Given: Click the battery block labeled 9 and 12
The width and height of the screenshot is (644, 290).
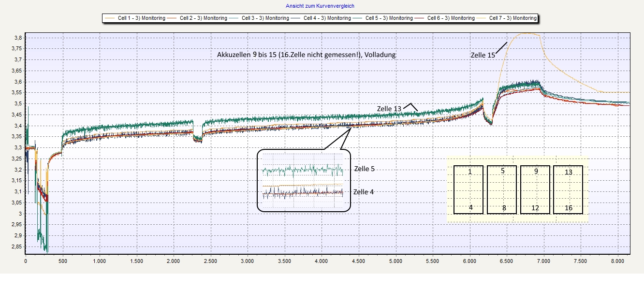Looking at the screenshot, I should [536, 189].
